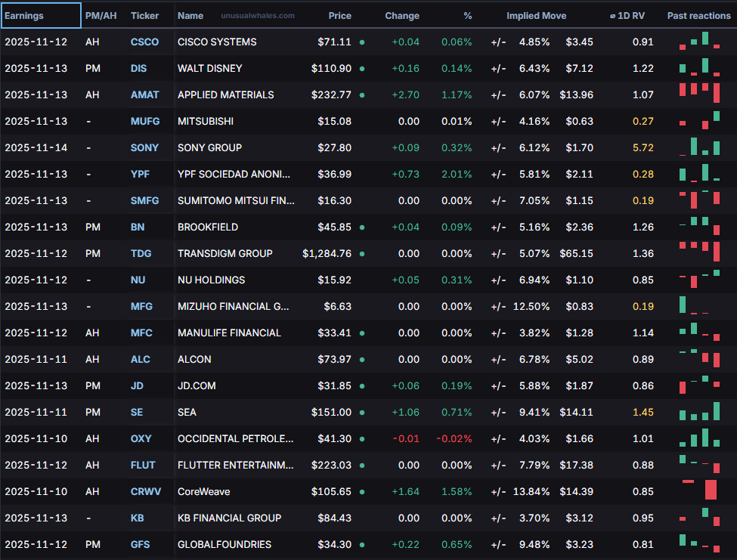Screen dimensions: 737x560
Task: Sort by the 1D RV column header
Action: tap(627, 16)
